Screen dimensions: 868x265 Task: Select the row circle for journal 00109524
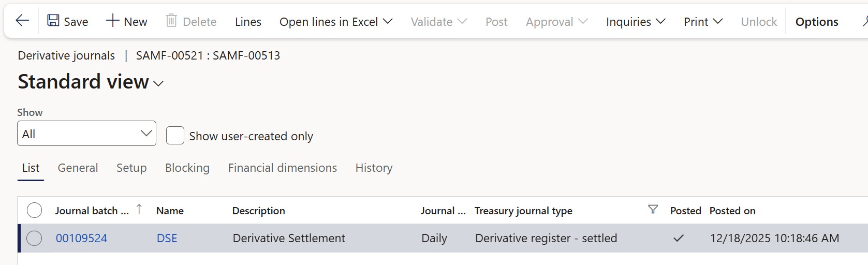pyautogui.click(x=34, y=239)
